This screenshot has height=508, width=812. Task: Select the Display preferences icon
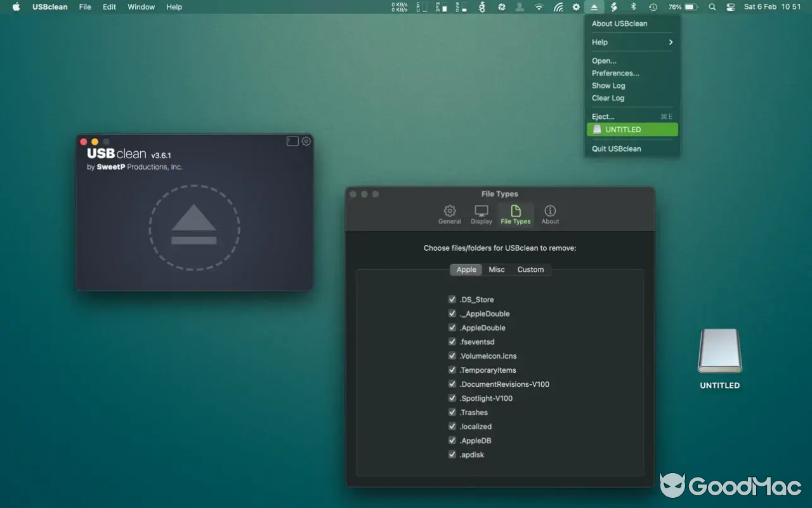pos(481,213)
